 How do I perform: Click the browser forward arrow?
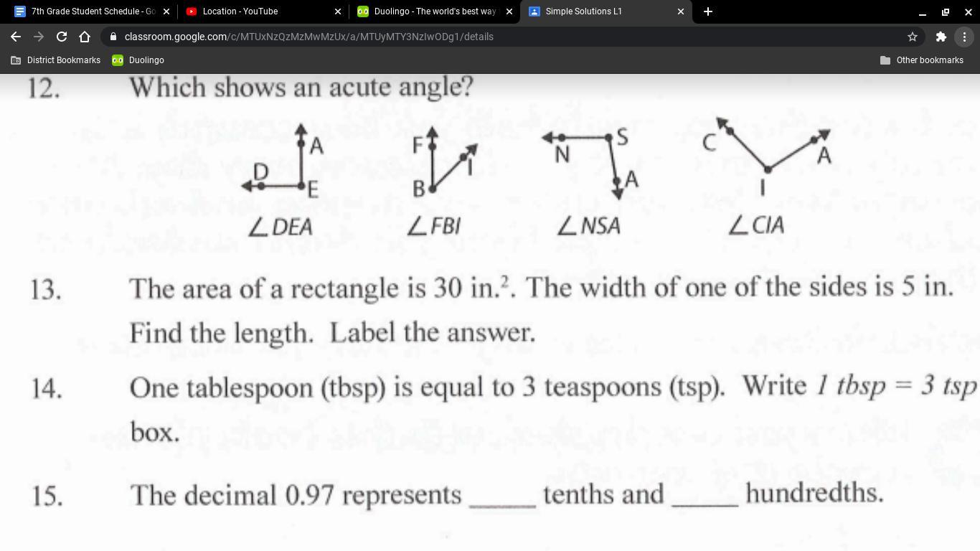[x=39, y=37]
